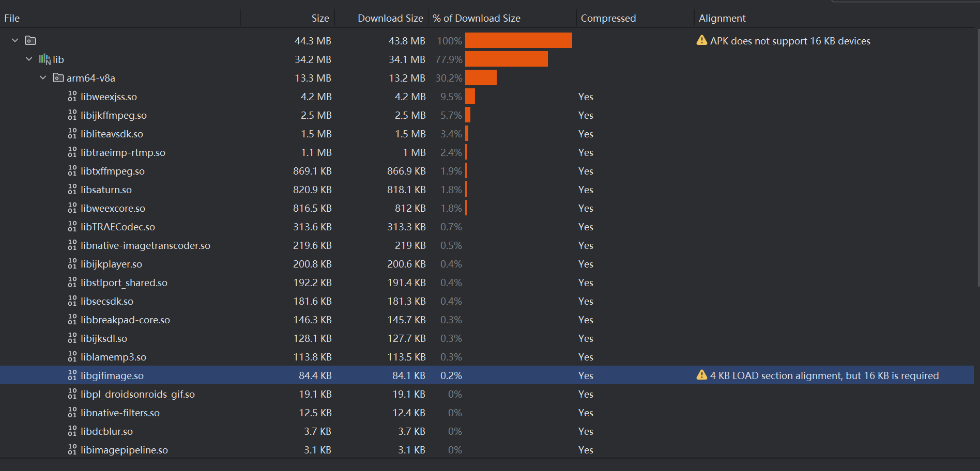Click the binary icon next to libijkffmpeg.so
This screenshot has height=471, width=980.
pyautogui.click(x=72, y=115)
